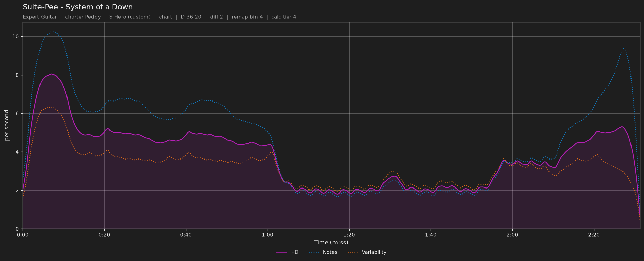Click the '2:20' time tick label

click(x=594, y=235)
